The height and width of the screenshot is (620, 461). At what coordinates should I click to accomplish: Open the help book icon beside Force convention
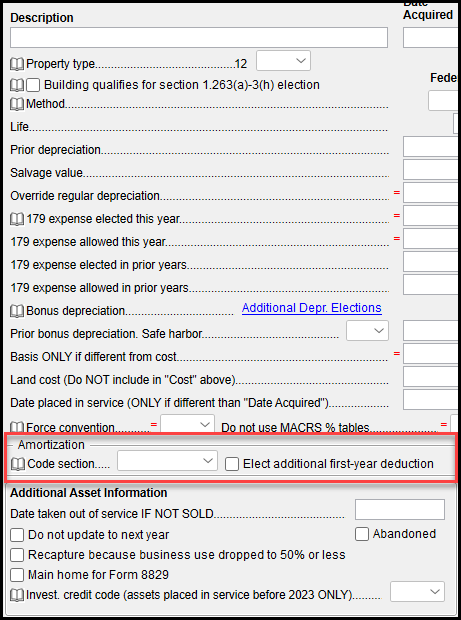click(17, 427)
